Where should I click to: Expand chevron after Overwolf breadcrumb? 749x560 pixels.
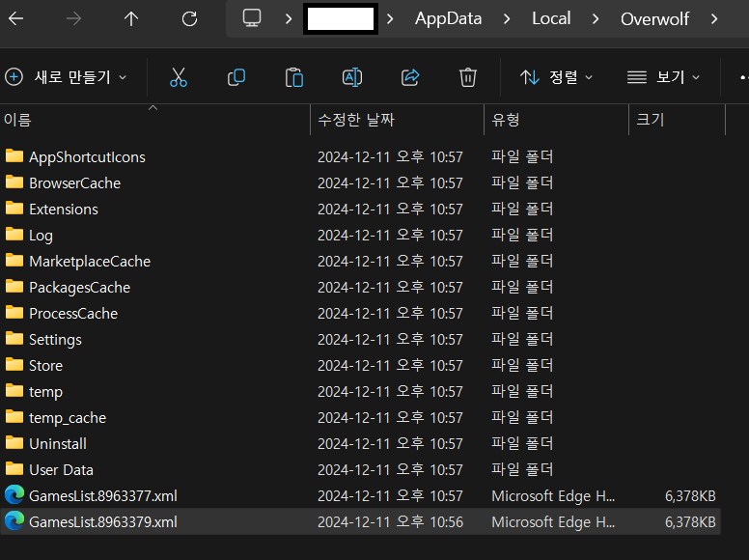[x=714, y=18]
